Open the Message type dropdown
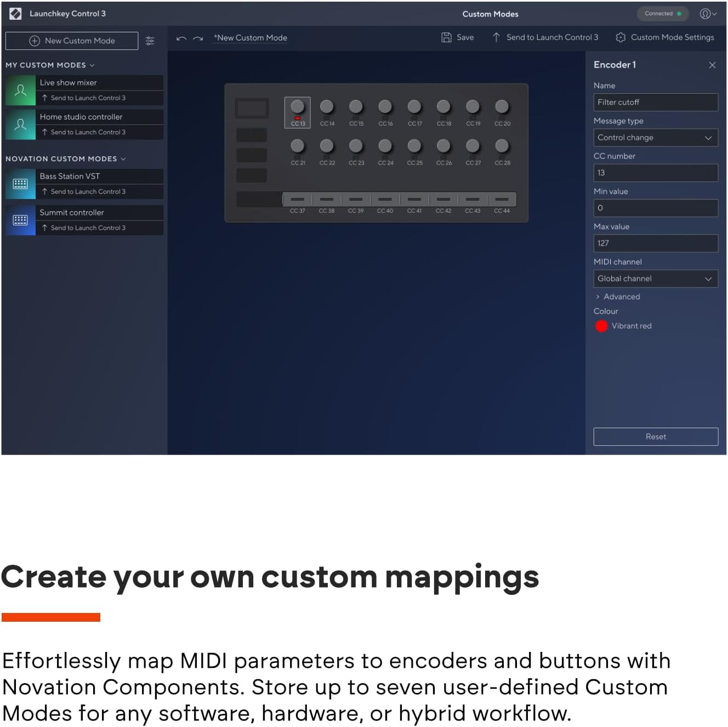This screenshot has height=727, width=728. 656,138
